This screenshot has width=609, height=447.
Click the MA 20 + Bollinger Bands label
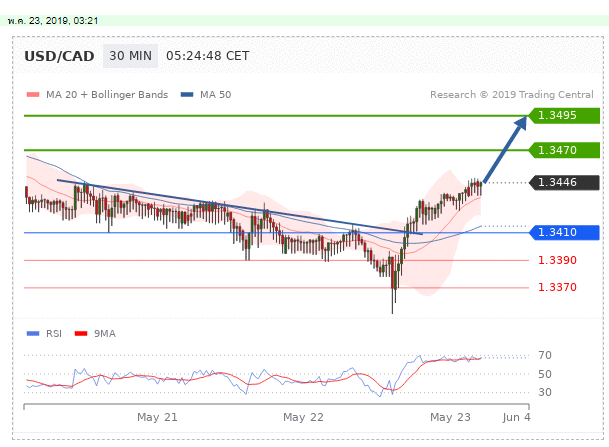[107, 95]
